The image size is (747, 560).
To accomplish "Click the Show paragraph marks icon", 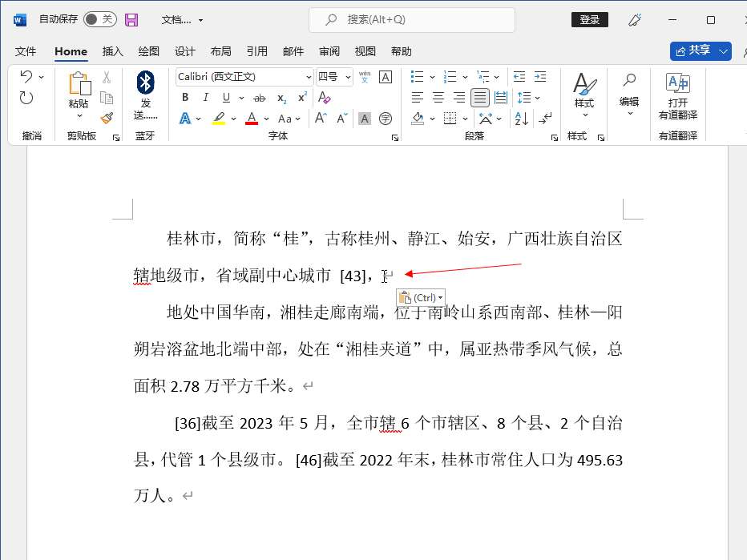I will [x=545, y=118].
